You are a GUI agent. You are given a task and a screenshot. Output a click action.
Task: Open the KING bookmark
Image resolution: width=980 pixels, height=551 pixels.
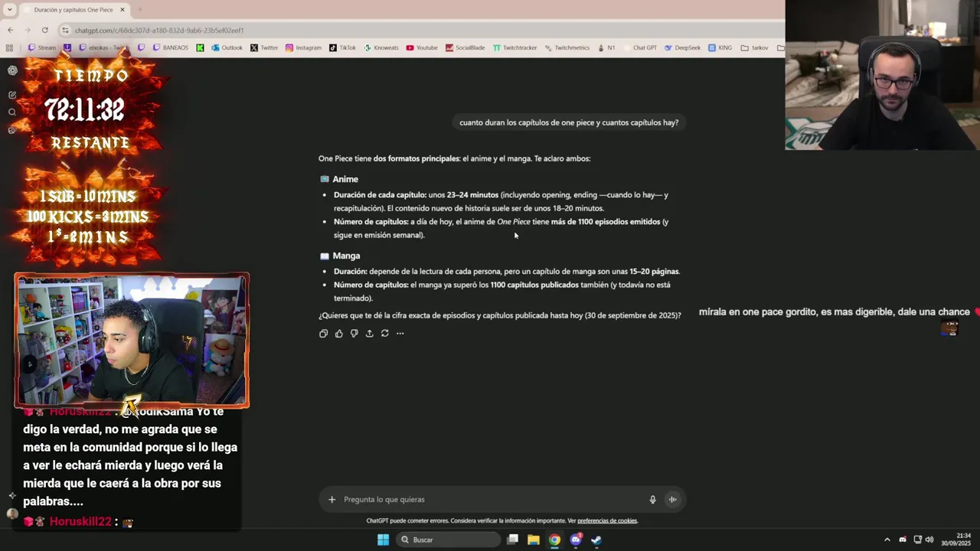(720, 47)
